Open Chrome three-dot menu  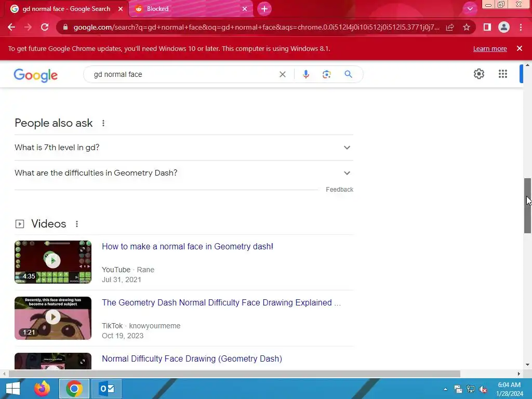point(521,27)
